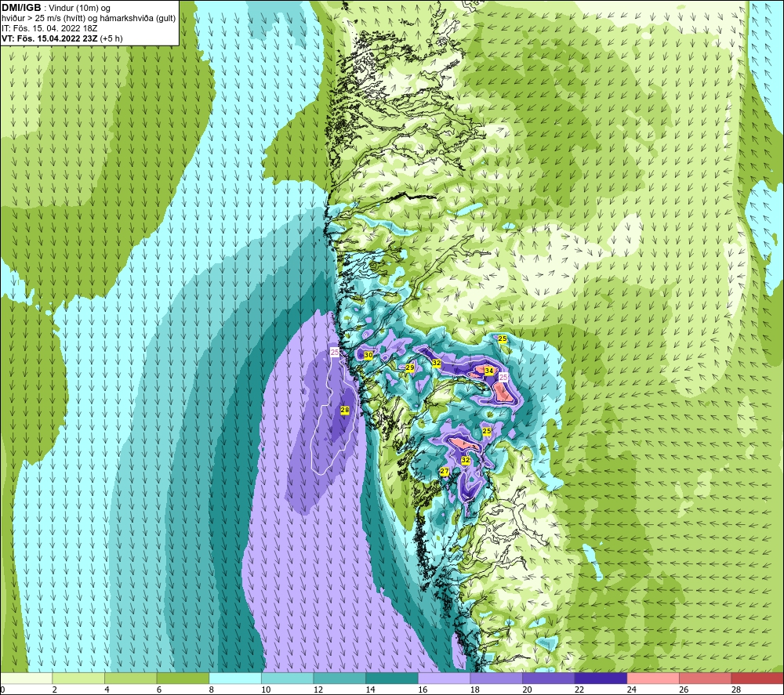784x695 pixels.
Task: Click the 24–26 m/s pink legend swatch
Action: [x=653, y=678]
